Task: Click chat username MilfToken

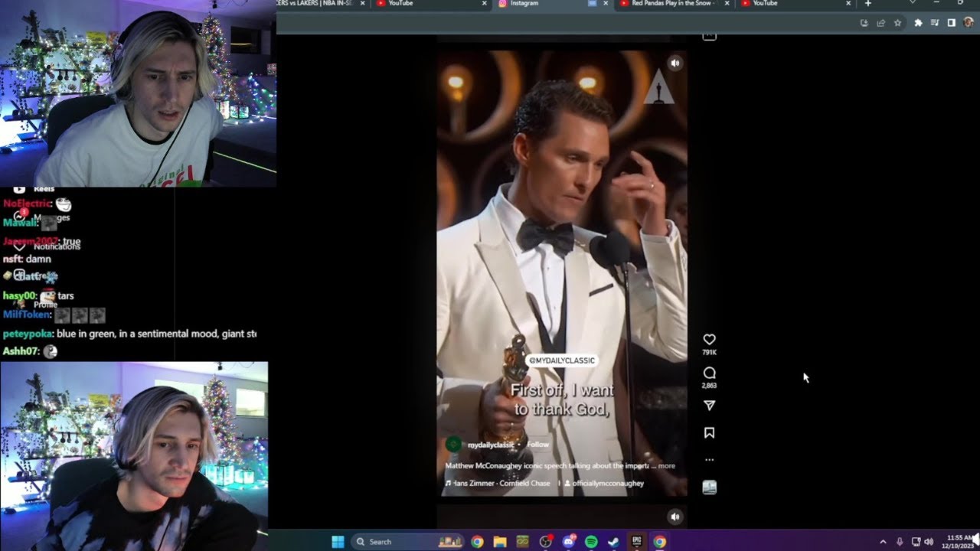Action: 27,315
